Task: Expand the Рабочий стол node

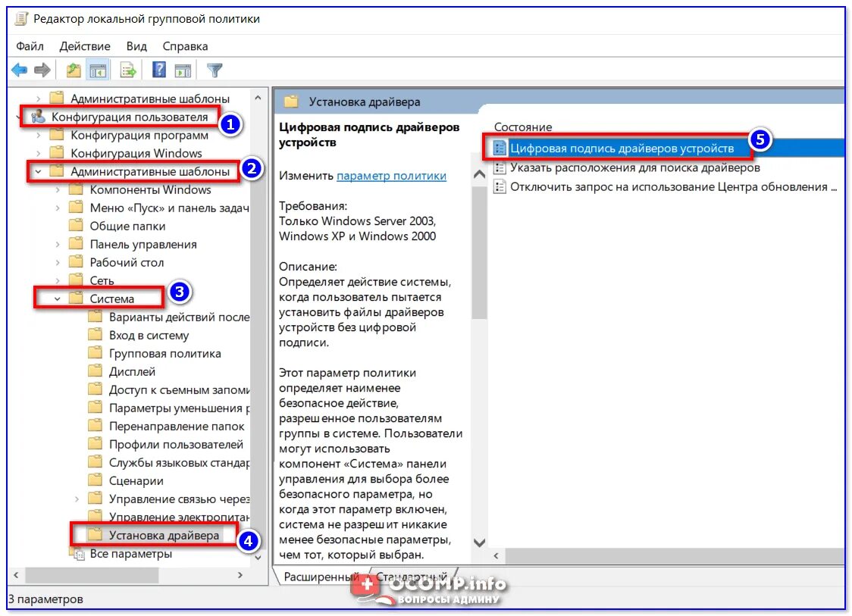Action: [57, 263]
